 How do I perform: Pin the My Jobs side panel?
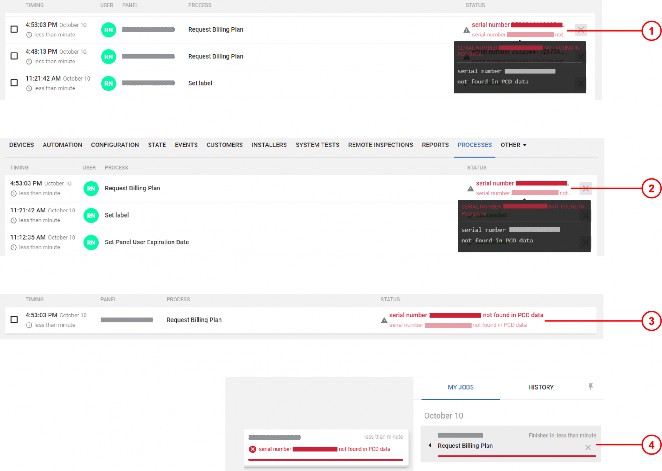(591, 385)
